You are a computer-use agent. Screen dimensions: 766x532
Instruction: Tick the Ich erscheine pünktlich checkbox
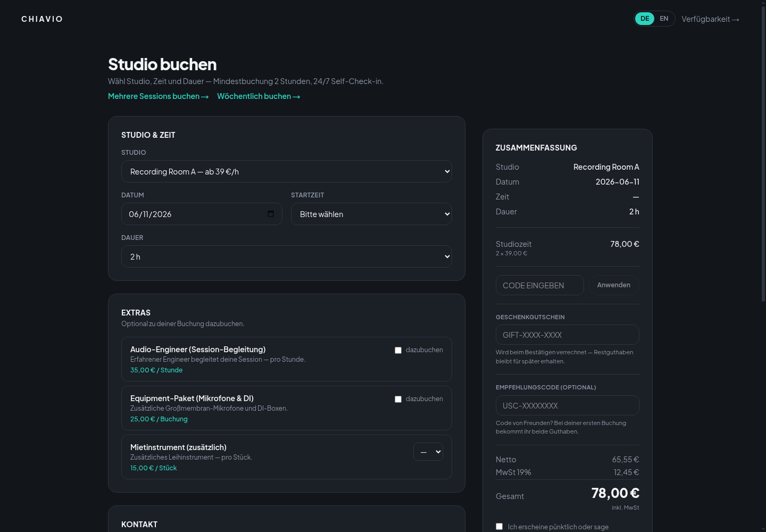(x=499, y=526)
